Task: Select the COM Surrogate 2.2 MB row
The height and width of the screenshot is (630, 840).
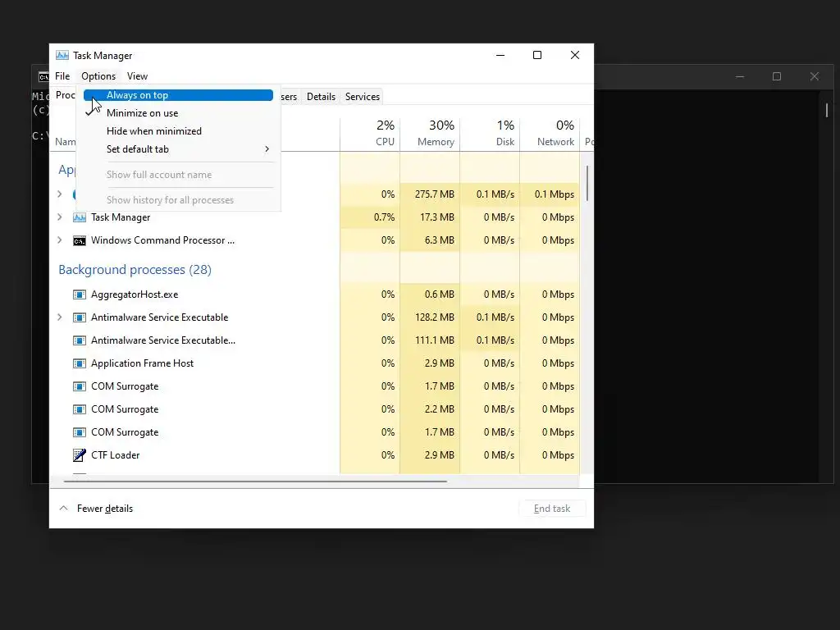Action: coord(314,410)
